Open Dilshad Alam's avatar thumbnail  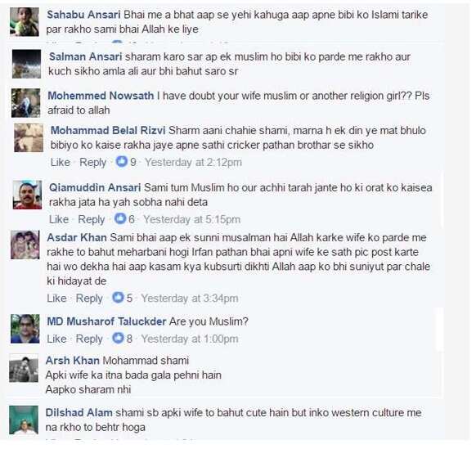24,420
